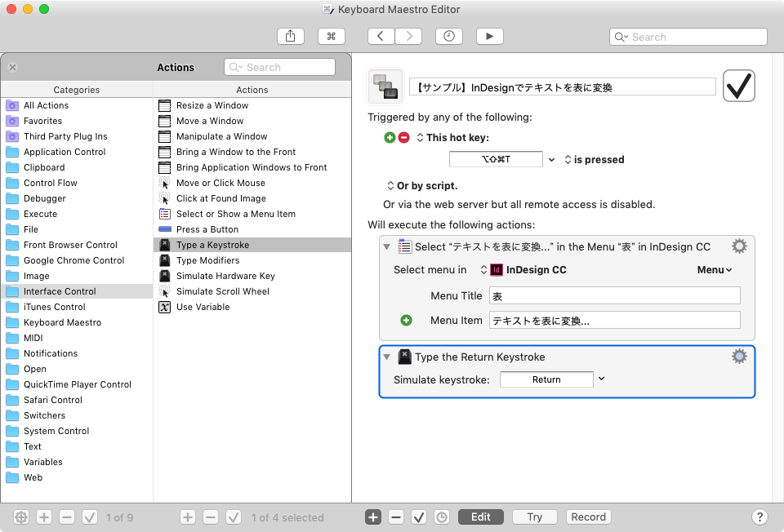Remove the hot key trigger using red minus icon
The height and width of the screenshot is (532, 784).
[x=402, y=136]
